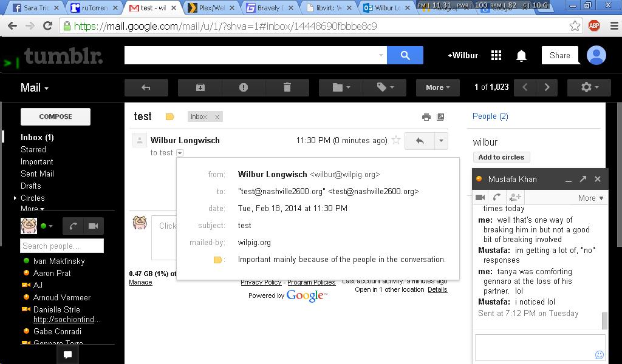Click the +Wilbur profile link
This screenshot has width=622, height=364.
(462, 55)
